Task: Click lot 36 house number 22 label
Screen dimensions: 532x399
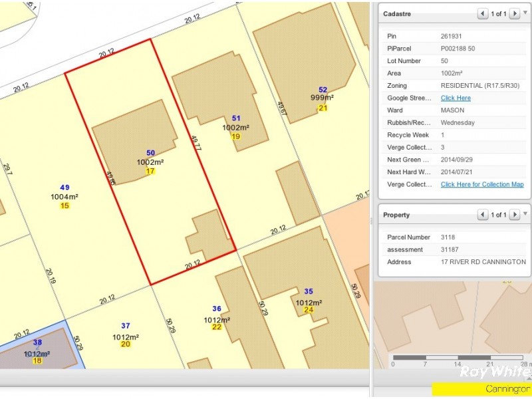Action: [217, 327]
